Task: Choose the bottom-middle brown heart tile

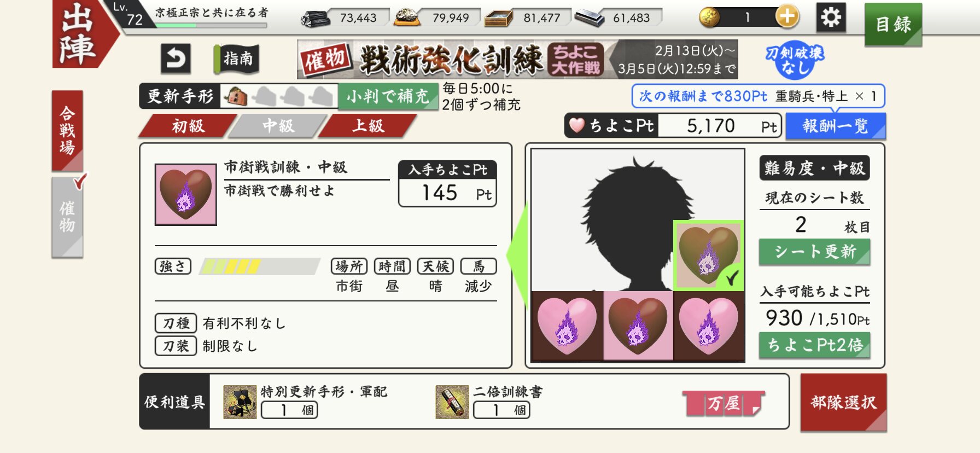Action: click(638, 326)
